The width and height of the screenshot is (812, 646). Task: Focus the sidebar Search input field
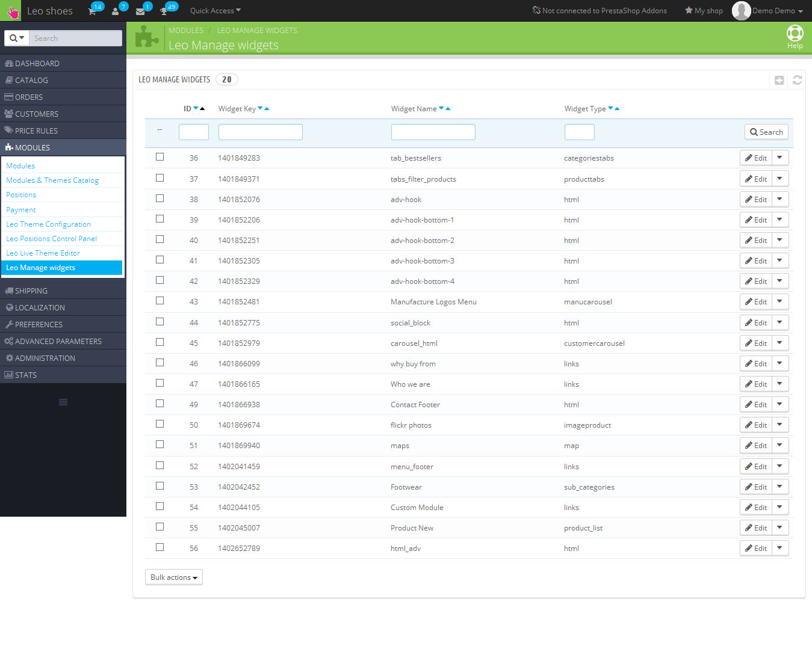tap(76, 38)
